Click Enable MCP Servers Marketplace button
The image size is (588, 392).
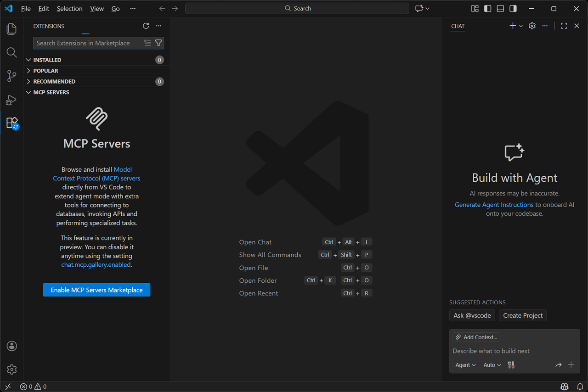pyautogui.click(x=96, y=290)
